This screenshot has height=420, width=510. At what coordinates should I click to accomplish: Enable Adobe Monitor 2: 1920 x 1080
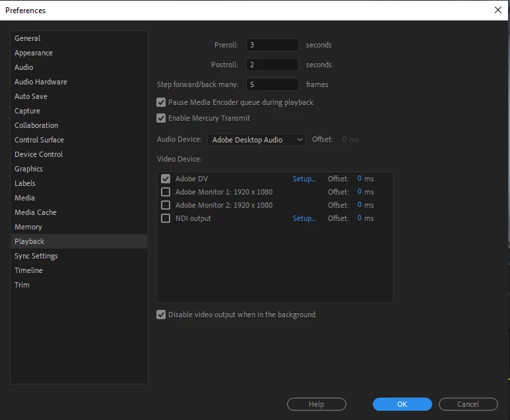point(166,205)
